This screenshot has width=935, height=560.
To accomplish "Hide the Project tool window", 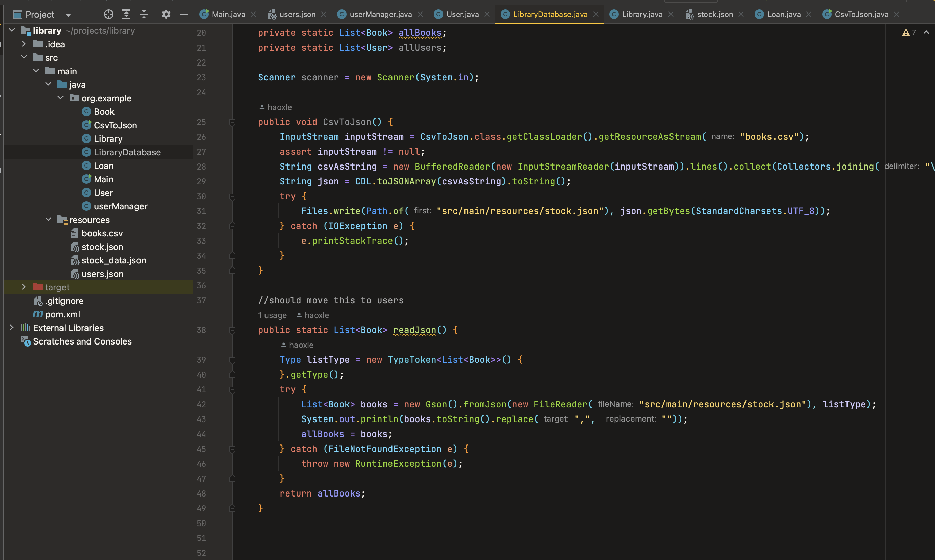I will (x=184, y=14).
